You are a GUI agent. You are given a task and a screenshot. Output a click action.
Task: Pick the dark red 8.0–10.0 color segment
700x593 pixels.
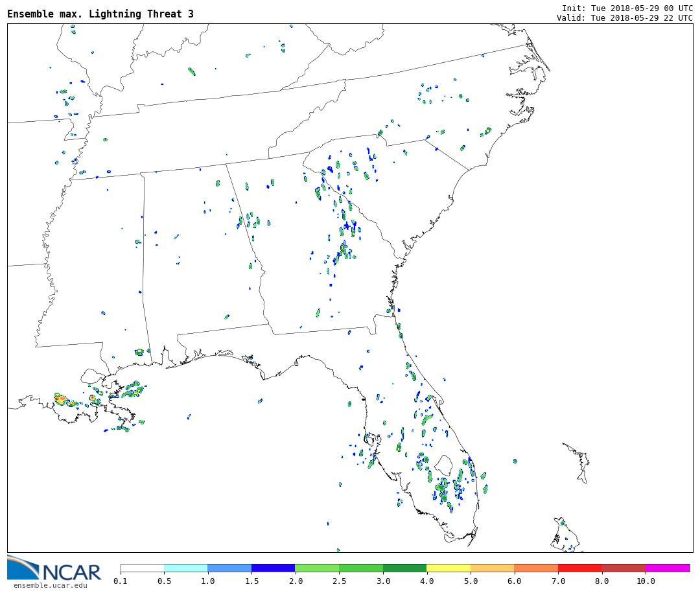623,568
